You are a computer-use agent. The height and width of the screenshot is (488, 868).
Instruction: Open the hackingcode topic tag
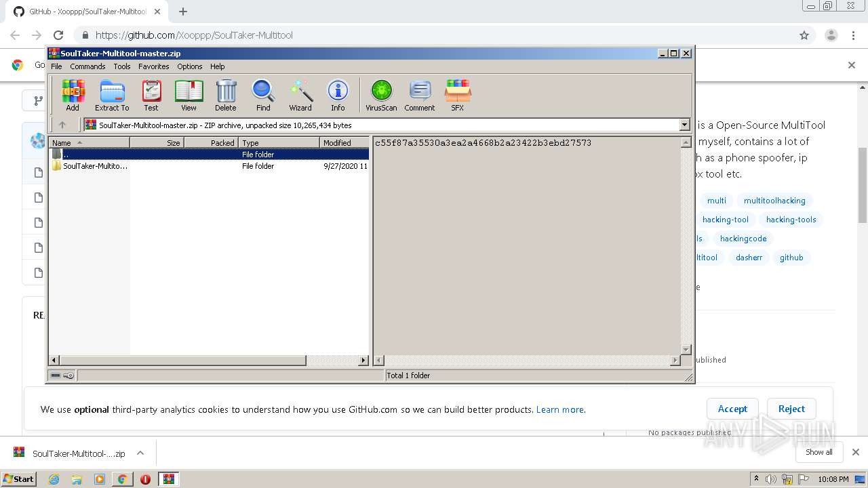tap(743, 238)
